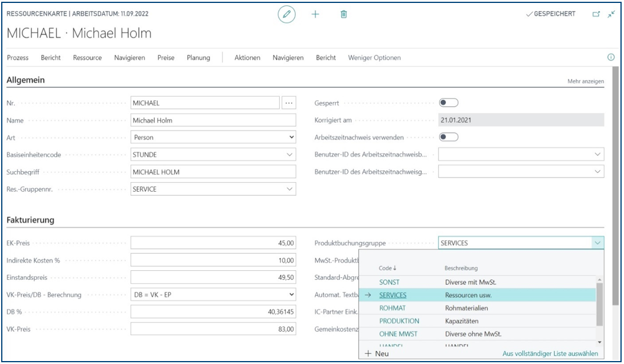This screenshot has height=364, width=624.
Task: Click the Produktbuchungsgruppe input field
Action: tap(515, 243)
